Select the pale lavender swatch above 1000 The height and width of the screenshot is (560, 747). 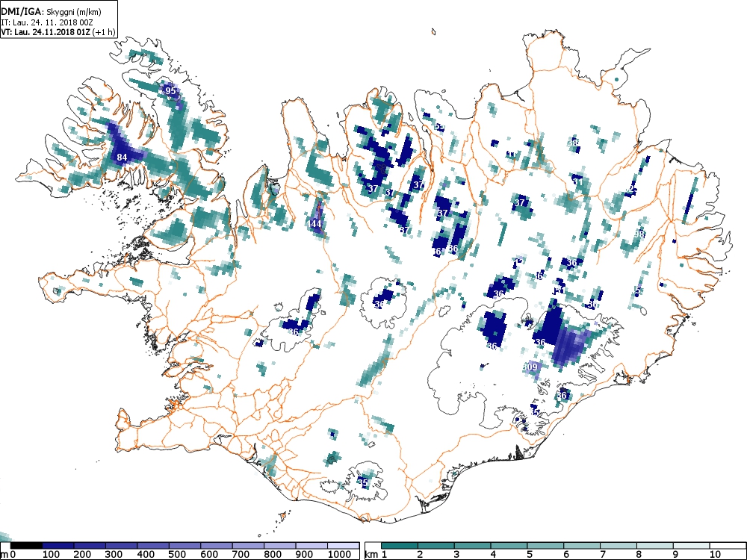coord(343,546)
